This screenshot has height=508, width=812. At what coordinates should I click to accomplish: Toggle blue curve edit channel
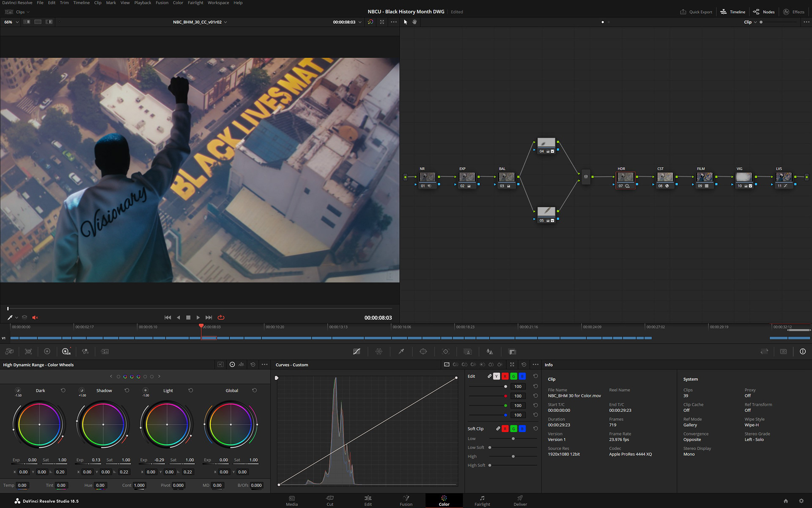pyautogui.click(x=522, y=376)
